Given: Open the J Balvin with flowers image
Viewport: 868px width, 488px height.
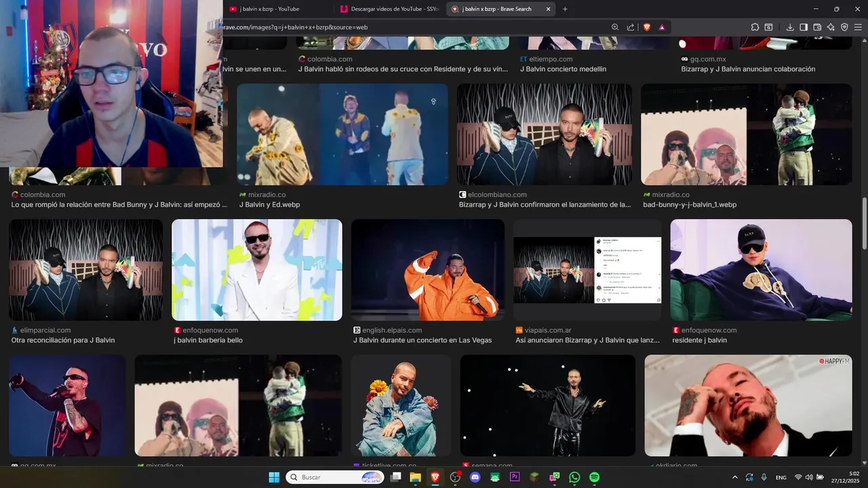Looking at the screenshot, I should [401, 405].
